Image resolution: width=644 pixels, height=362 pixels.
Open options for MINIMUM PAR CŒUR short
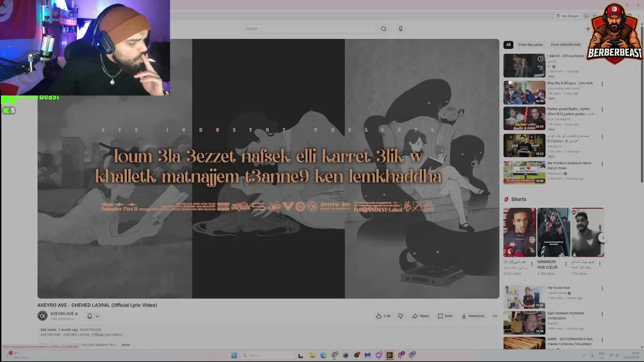pyautogui.click(x=566, y=263)
